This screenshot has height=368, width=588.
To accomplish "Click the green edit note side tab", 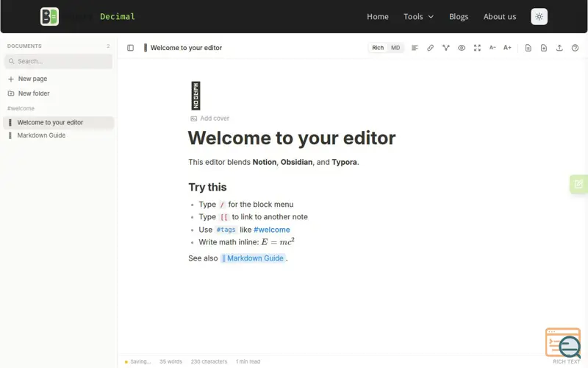I will pos(578,184).
